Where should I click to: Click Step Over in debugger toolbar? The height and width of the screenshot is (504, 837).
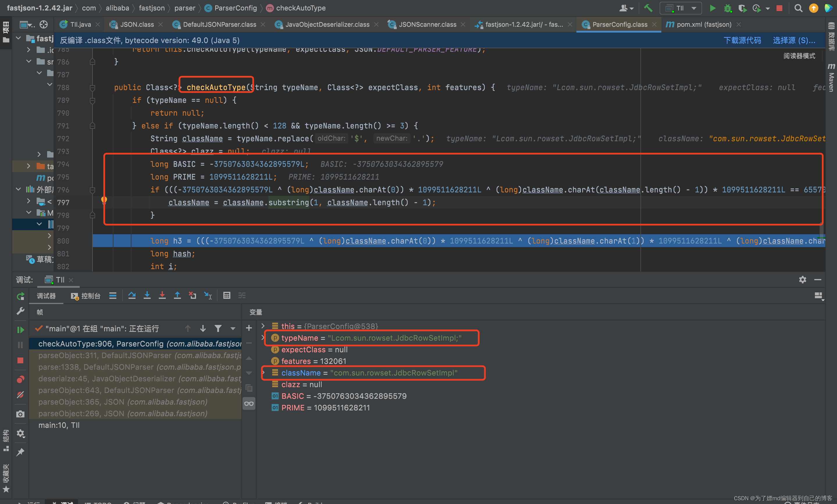[x=132, y=295]
